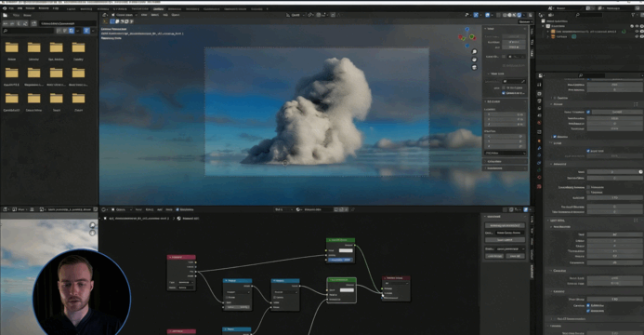This screenshot has height=335, width=644.
Task: Toggle Use Nodes checkbox in node editor header
Action: coord(177,209)
